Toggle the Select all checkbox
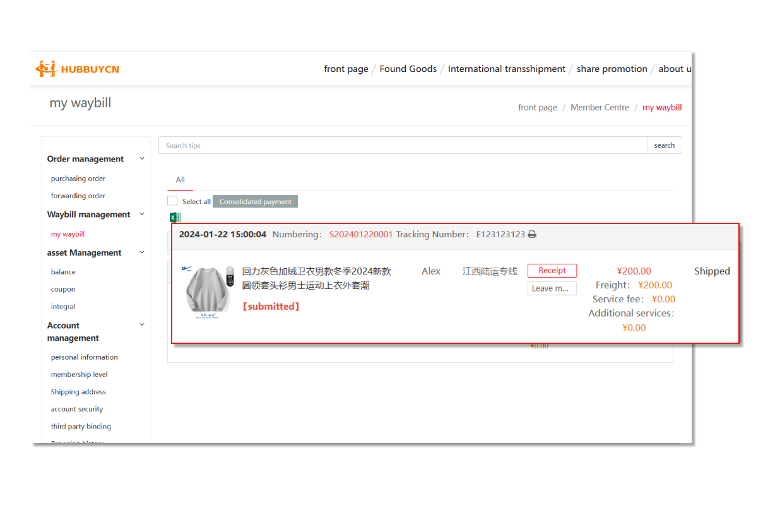Viewport: 763px width, 532px height. [172, 201]
